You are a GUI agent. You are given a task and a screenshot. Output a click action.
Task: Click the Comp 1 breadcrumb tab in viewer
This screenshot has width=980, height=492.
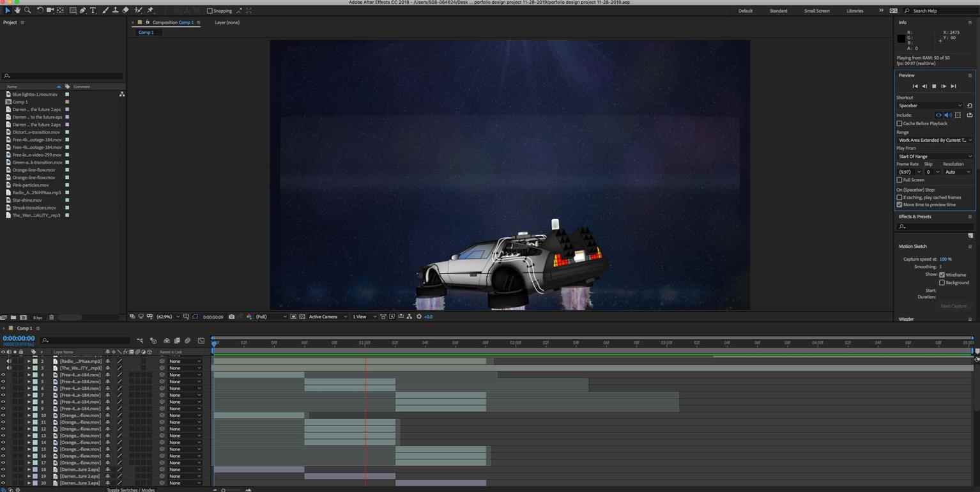tap(146, 32)
